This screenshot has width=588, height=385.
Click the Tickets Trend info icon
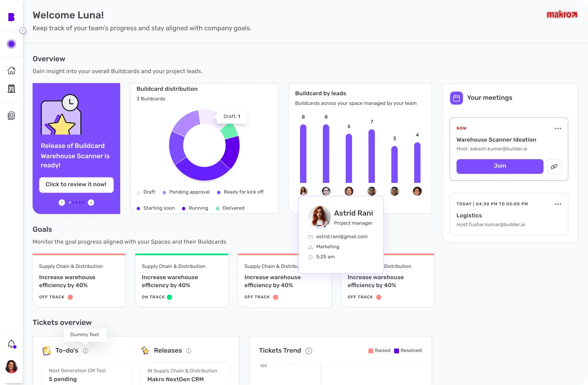click(x=309, y=351)
